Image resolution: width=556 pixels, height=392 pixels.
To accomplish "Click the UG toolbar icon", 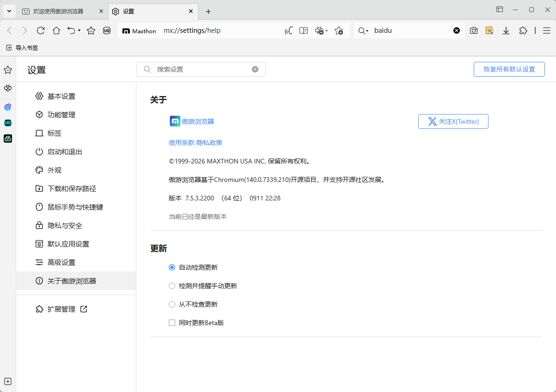I will click(107, 30).
